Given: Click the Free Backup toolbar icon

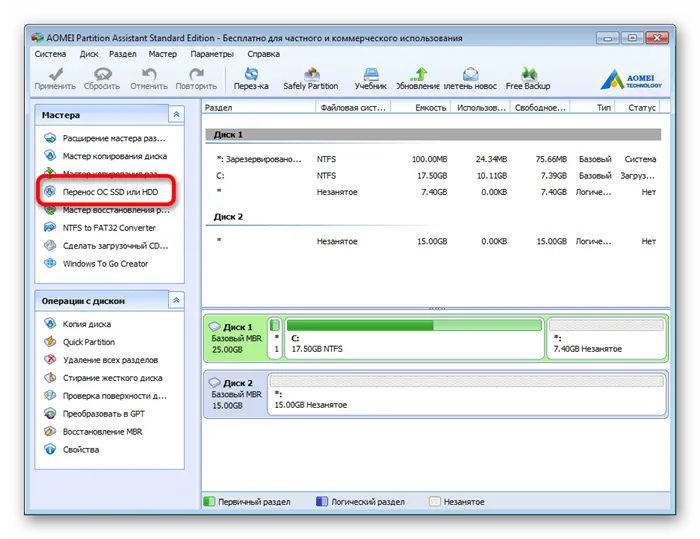Looking at the screenshot, I should coord(529,74).
